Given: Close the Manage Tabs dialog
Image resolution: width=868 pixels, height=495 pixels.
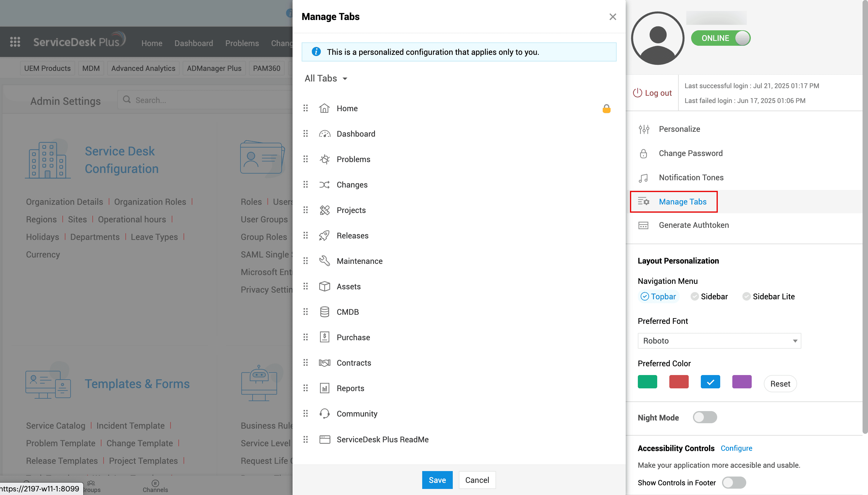Looking at the screenshot, I should (613, 17).
